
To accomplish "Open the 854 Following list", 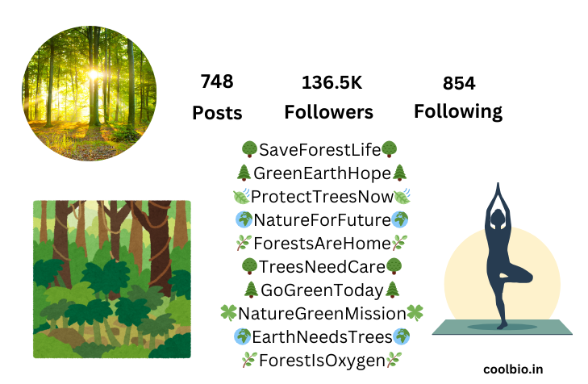I will (458, 97).
